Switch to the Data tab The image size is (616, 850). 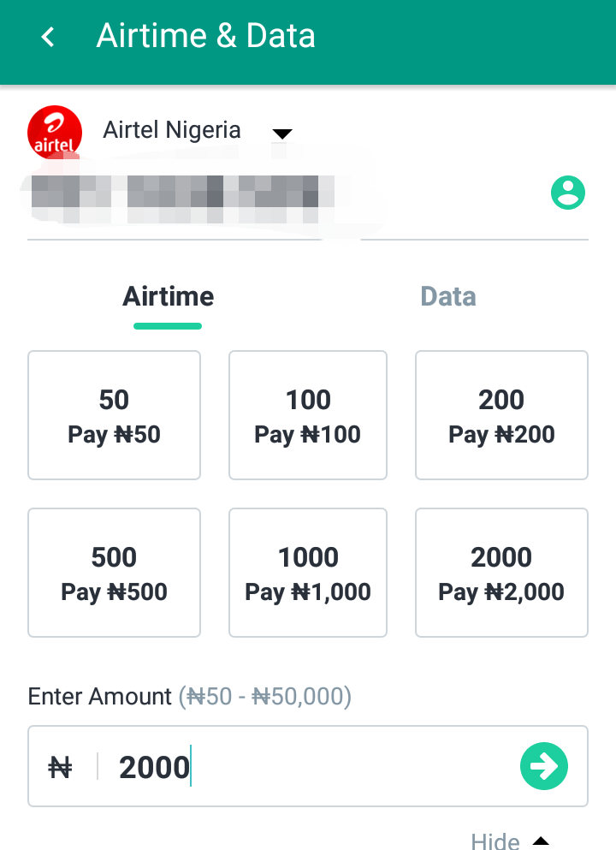coord(448,296)
